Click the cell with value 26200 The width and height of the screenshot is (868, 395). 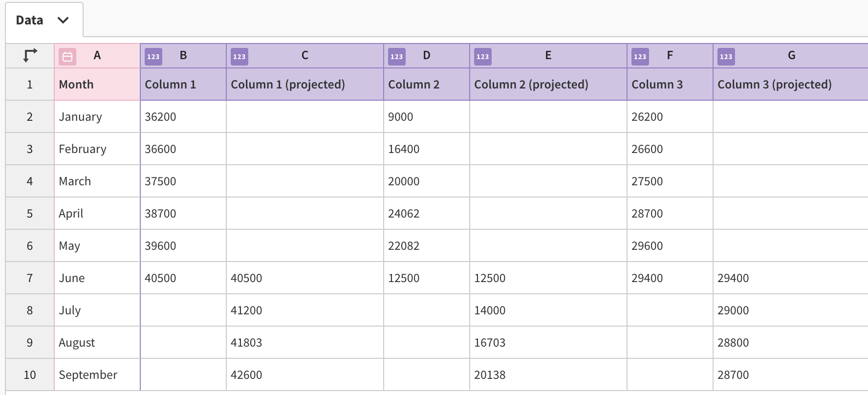670,117
